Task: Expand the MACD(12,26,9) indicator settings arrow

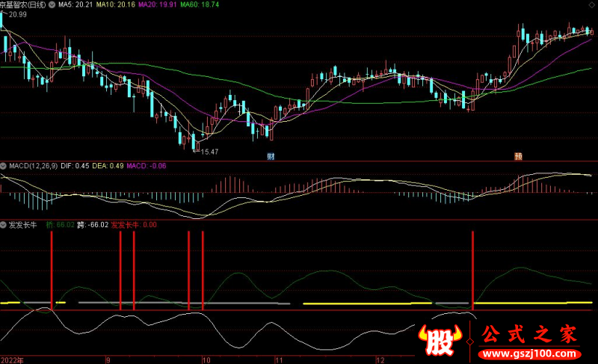Action: tap(4, 165)
